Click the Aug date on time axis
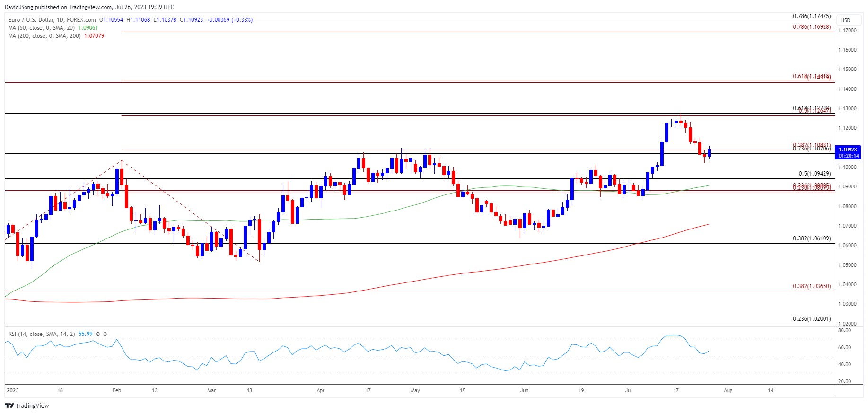The image size is (868, 414). 728,390
